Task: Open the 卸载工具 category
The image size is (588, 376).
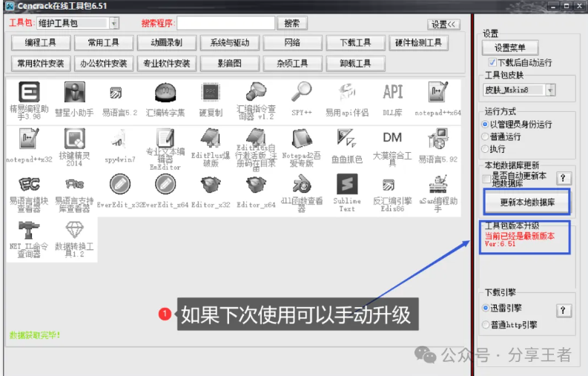Action: pos(355,64)
